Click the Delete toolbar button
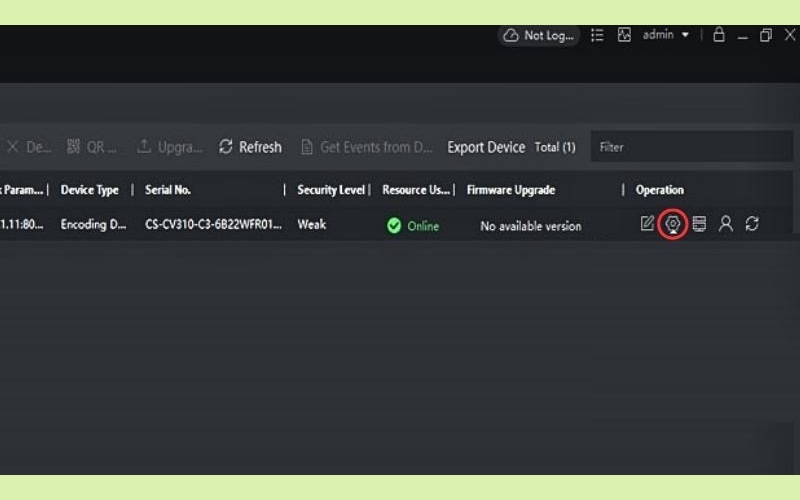 28,147
